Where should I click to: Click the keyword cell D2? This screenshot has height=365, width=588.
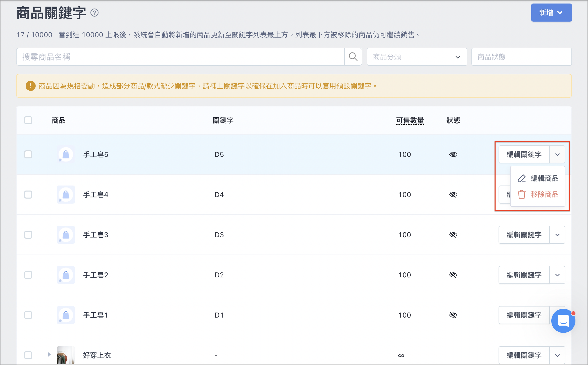click(x=219, y=275)
